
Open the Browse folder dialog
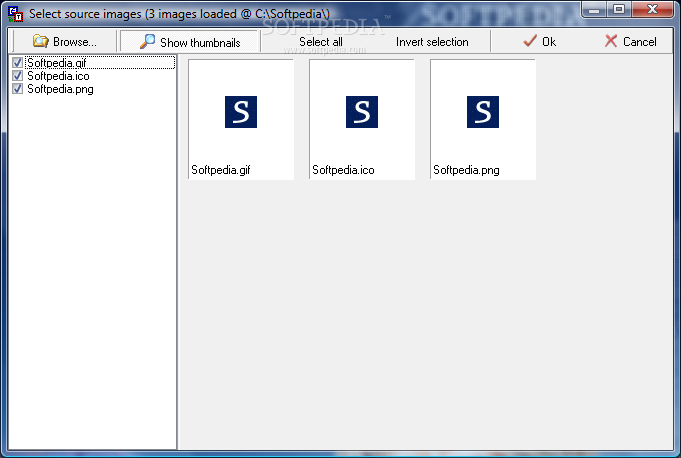(x=65, y=42)
